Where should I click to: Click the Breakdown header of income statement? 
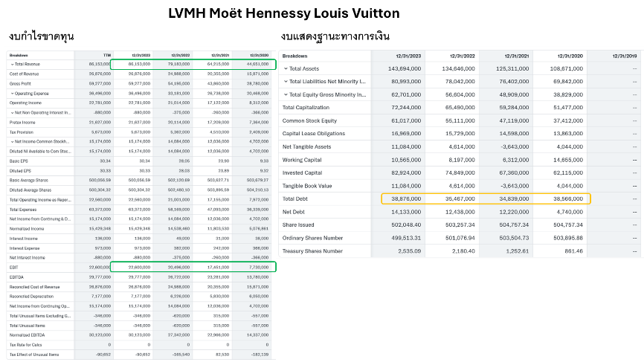(19, 55)
